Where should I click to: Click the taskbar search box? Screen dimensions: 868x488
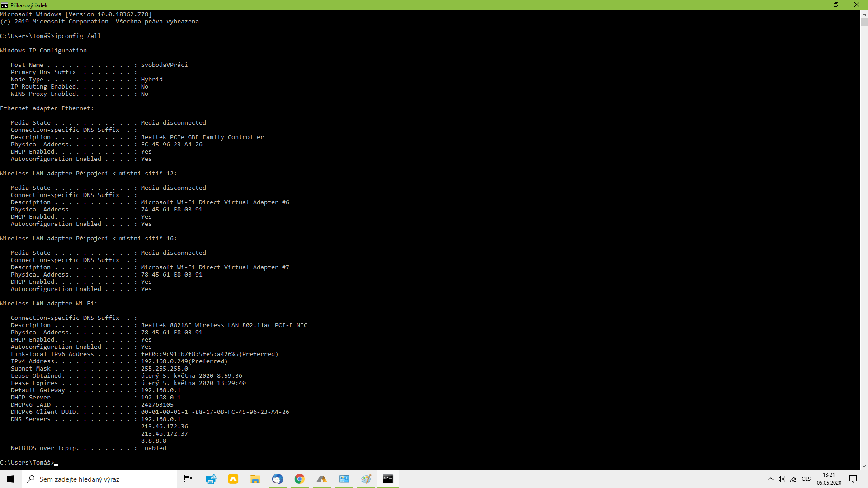99,479
